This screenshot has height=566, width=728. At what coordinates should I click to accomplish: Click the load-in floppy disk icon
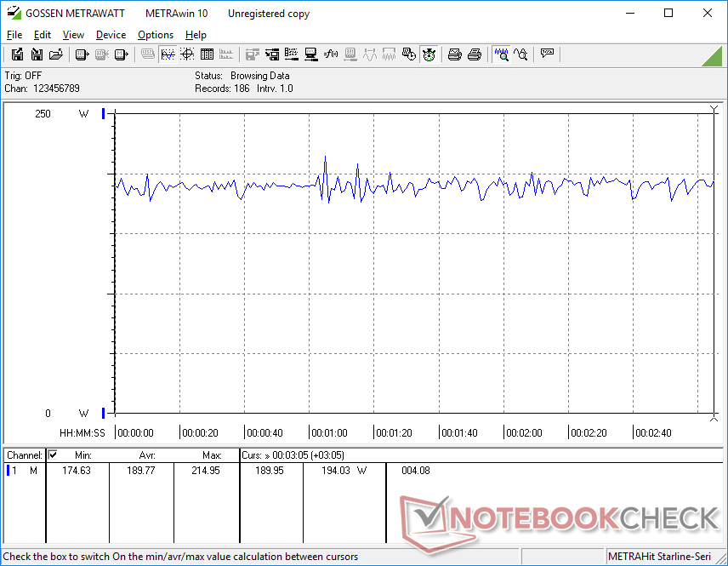tap(37, 54)
